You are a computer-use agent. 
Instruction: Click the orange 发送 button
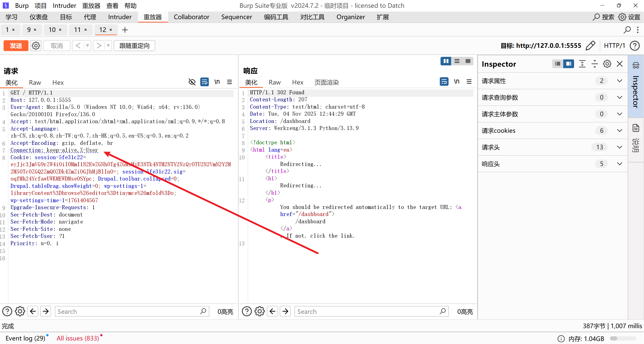16,46
